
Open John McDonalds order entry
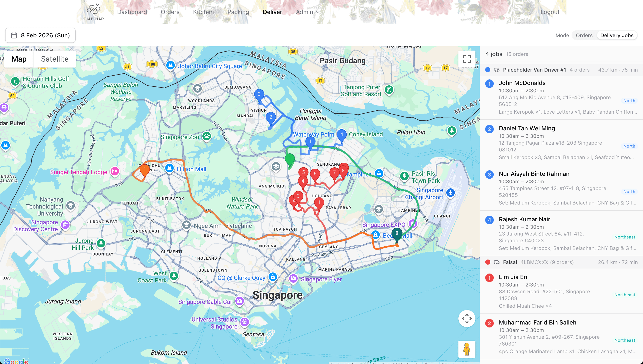[522, 83]
